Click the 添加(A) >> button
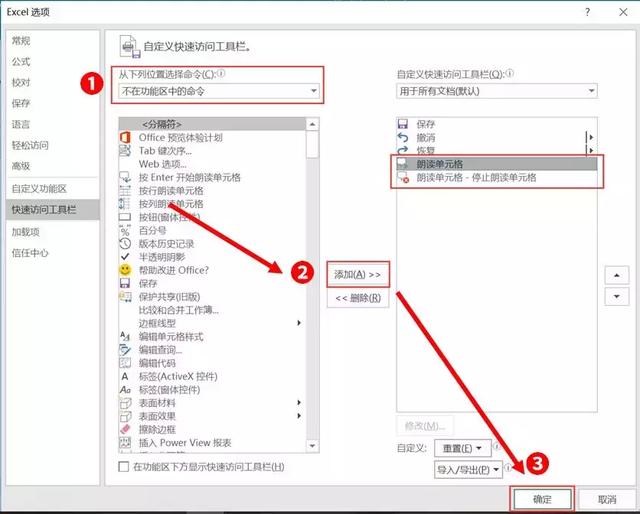 click(358, 274)
